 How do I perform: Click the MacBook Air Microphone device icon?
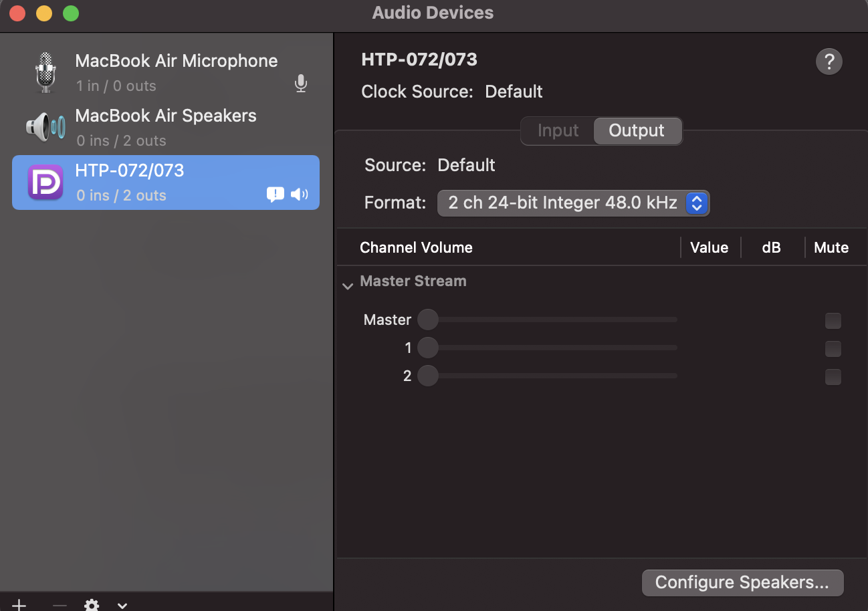coord(45,72)
